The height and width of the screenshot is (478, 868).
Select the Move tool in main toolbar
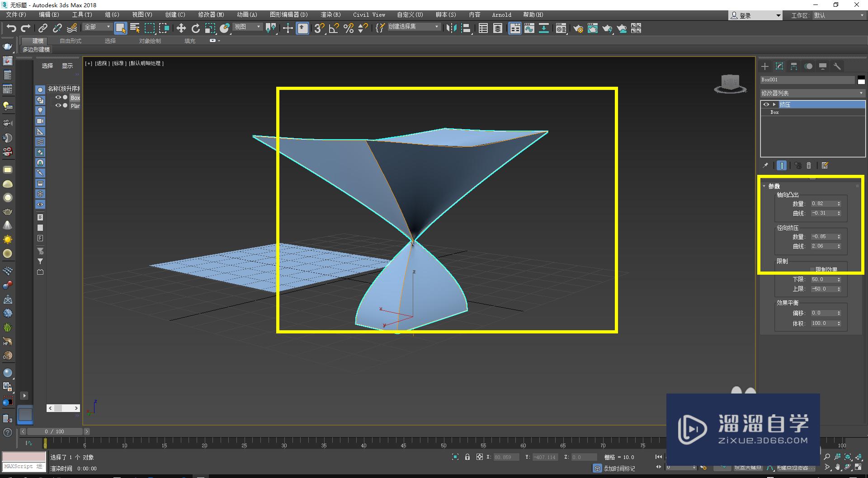coord(181,28)
